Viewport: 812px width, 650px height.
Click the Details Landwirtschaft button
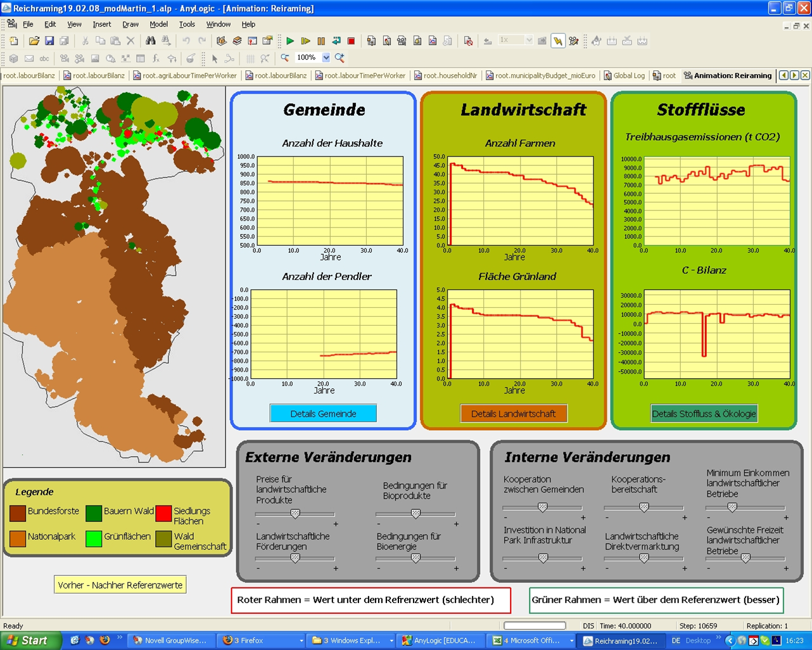pyautogui.click(x=513, y=414)
